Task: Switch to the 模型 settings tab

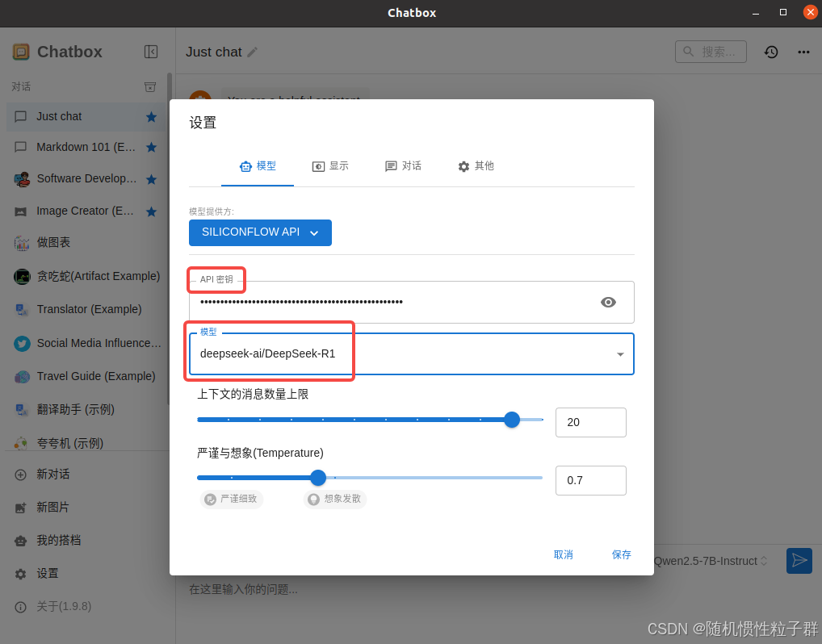Action: (x=258, y=166)
